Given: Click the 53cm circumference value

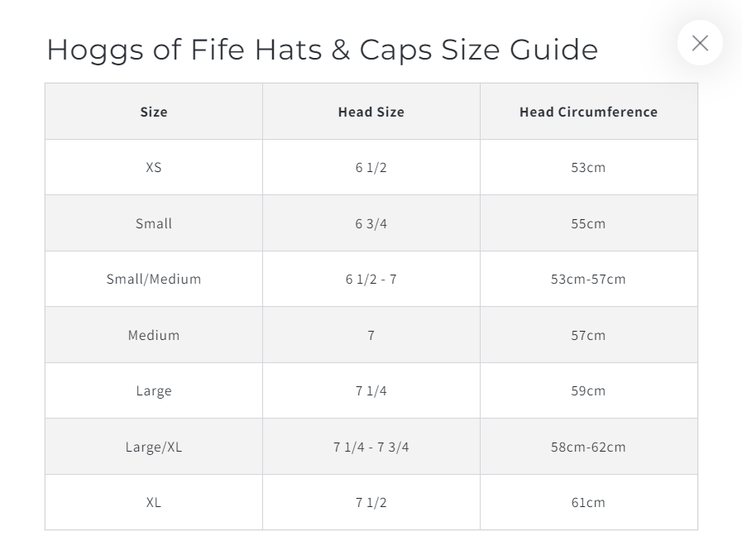Looking at the screenshot, I should click(x=588, y=167).
